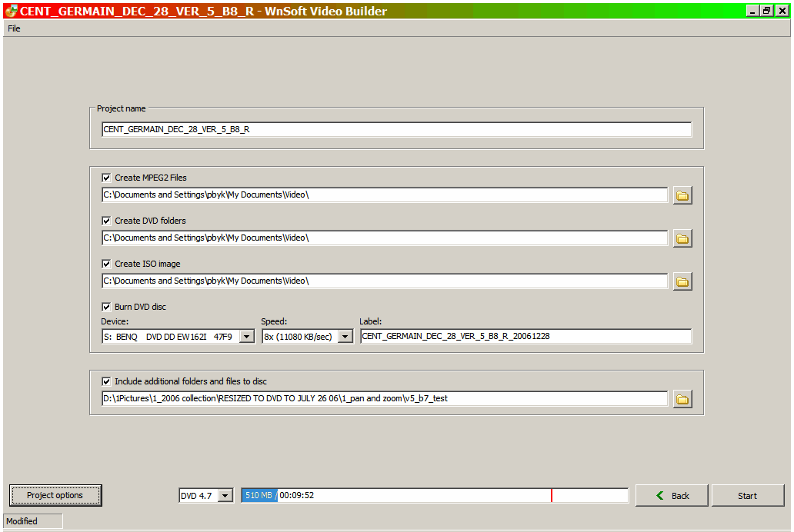This screenshot has height=532, width=794.
Task: Click the additional folders path field
Action: click(x=385, y=399)
